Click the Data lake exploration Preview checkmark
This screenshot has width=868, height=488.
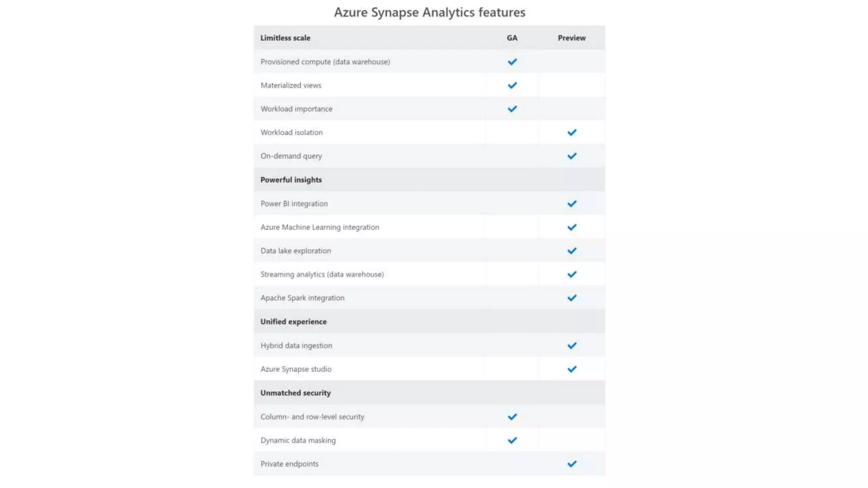click(572, 251)
